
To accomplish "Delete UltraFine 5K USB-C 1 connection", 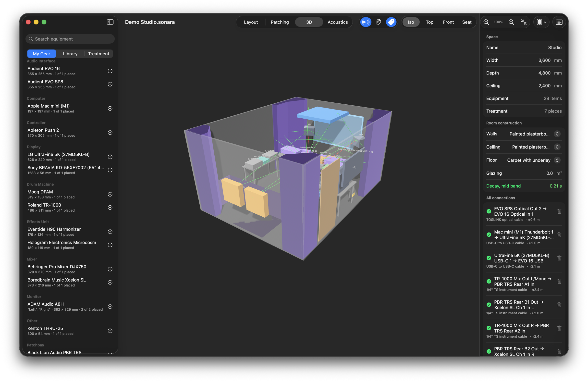I will point(559,258).
